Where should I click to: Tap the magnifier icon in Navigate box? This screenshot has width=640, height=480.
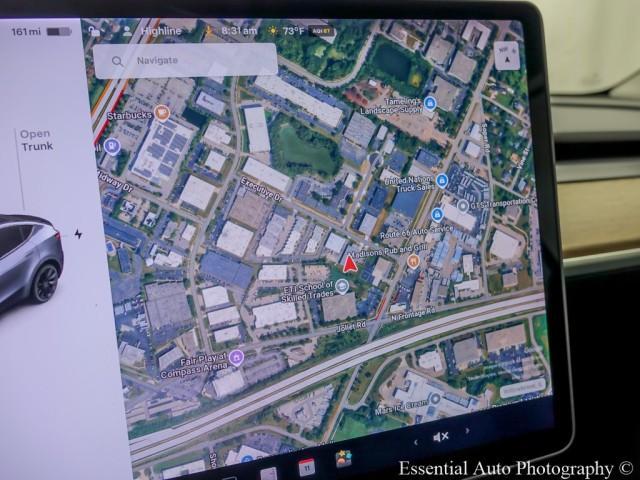click(x=117, y=61)
